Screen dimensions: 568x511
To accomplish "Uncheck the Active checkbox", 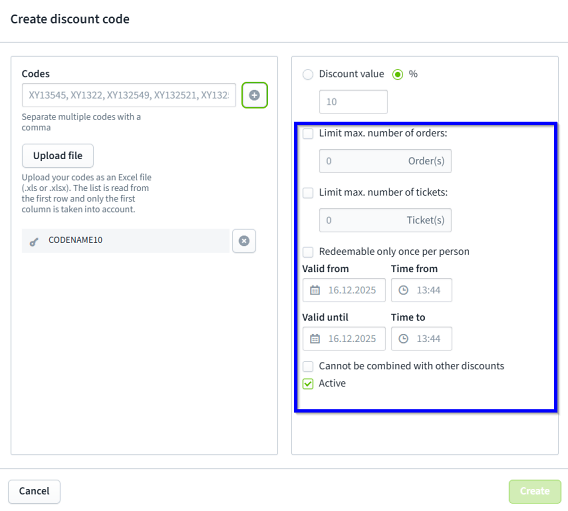I will [x=308, y=384].
